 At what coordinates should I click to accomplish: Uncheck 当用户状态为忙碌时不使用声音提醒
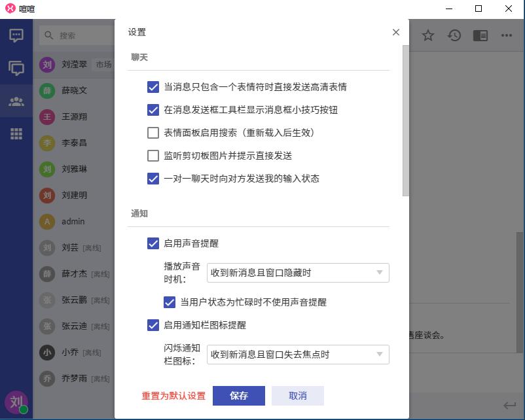pos(170,302)
